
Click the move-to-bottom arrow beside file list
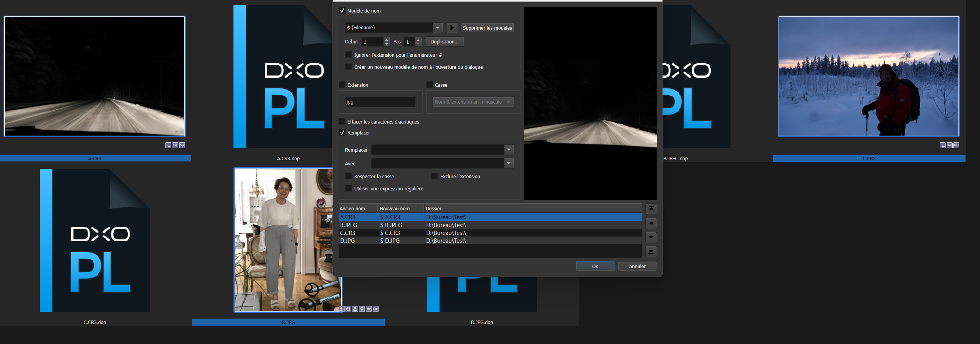click(651, 251)
